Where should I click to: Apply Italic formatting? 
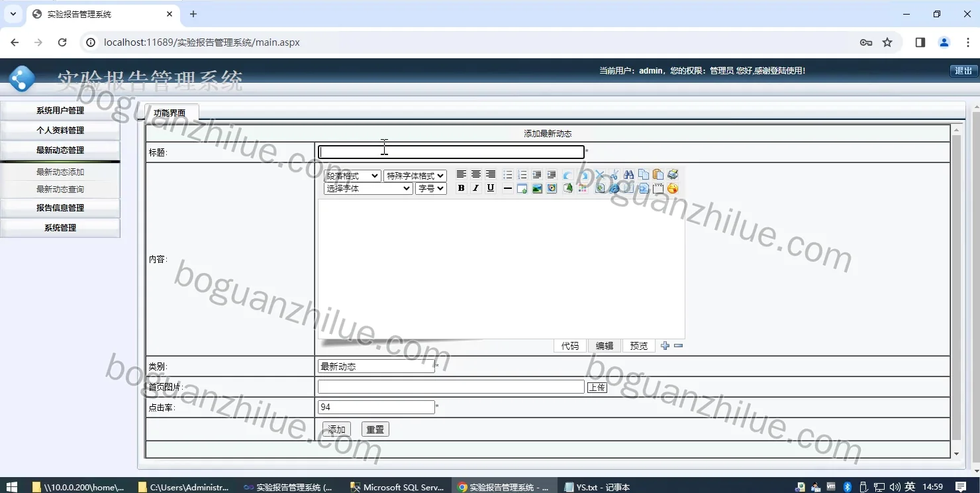coord(476,188)
